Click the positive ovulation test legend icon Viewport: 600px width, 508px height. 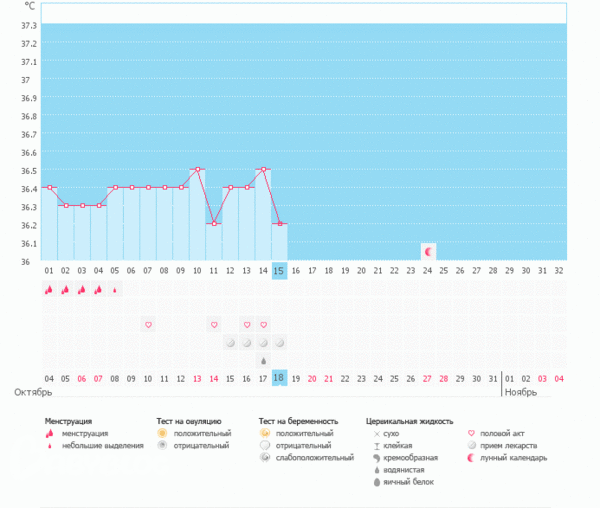click(x=164, y=433)
